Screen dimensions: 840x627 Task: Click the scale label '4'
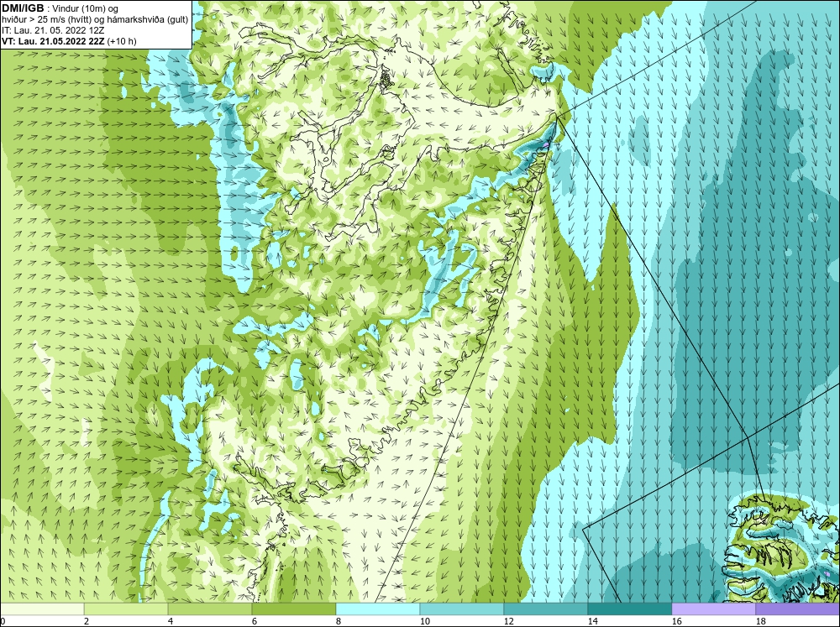pyautogui.click(x=171, y=621)
